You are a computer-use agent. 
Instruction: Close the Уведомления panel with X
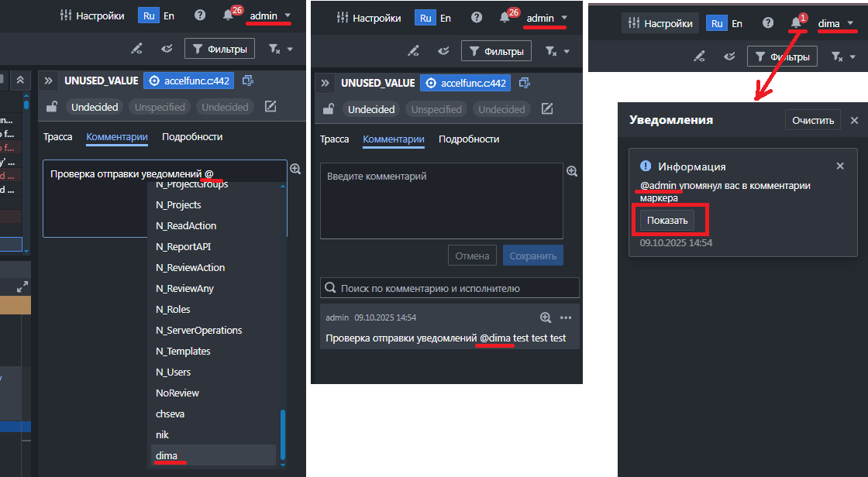coord(854,120)
